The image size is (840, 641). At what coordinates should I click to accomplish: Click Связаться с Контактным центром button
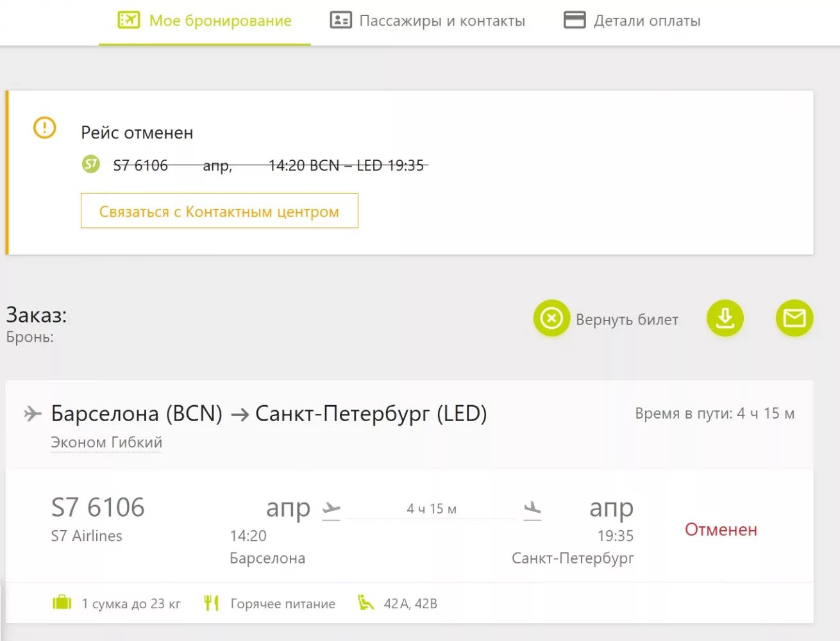click(219, 211)
